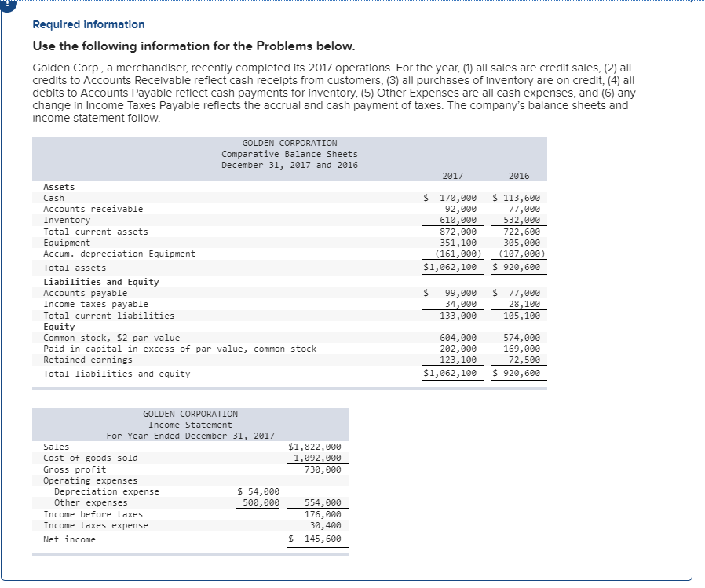Select the Income taxes payable row
Viewport: 705px width, 588px height.
(94, 304)
